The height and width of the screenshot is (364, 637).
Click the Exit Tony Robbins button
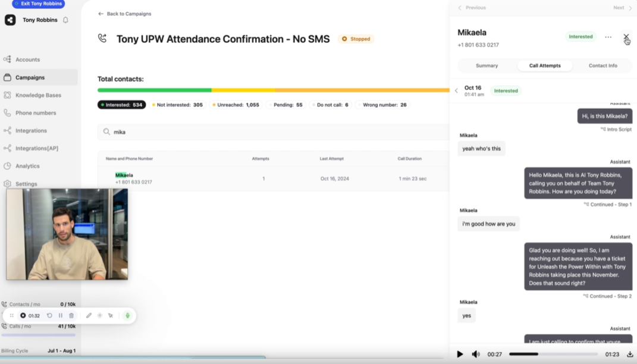[x=39, y=4]
